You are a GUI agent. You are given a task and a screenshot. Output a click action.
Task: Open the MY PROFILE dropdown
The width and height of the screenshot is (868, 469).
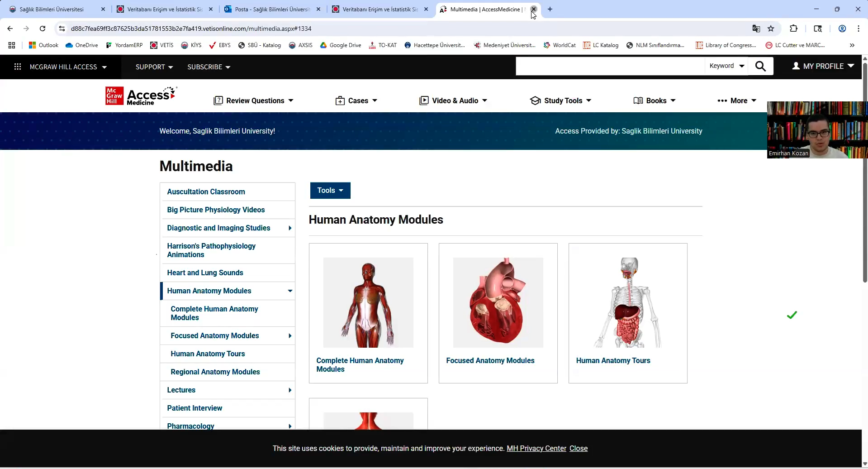click(x=823, y=66)
